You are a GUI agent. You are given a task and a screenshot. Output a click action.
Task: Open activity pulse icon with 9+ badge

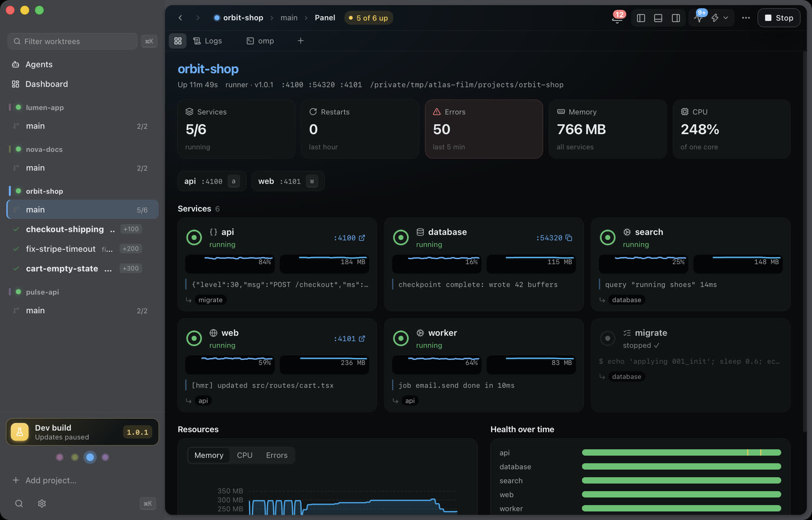pos(699,18)
